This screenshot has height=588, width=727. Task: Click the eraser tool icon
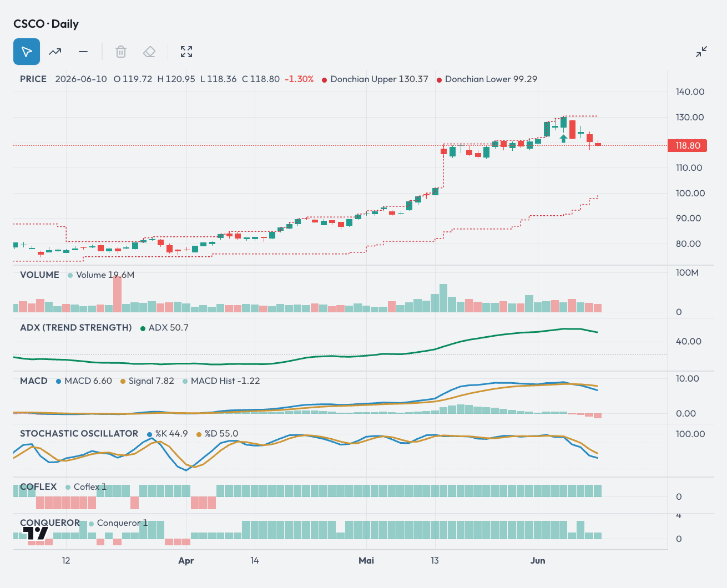tap(149, 52)
